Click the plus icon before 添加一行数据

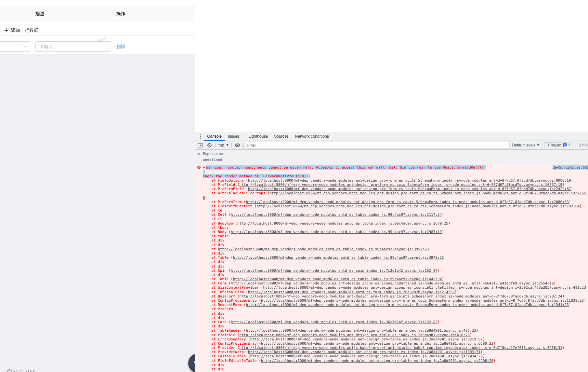point(6,30)
